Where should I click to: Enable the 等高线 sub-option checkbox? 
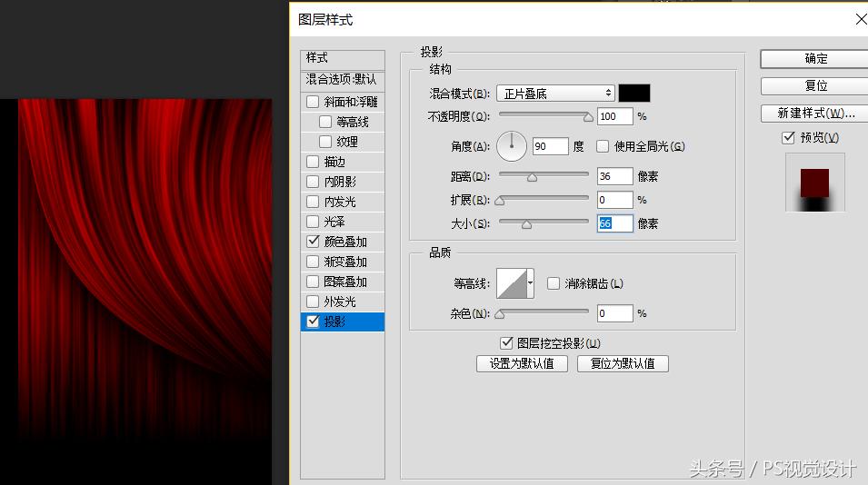pyautogui.click(x=325, y=122)
